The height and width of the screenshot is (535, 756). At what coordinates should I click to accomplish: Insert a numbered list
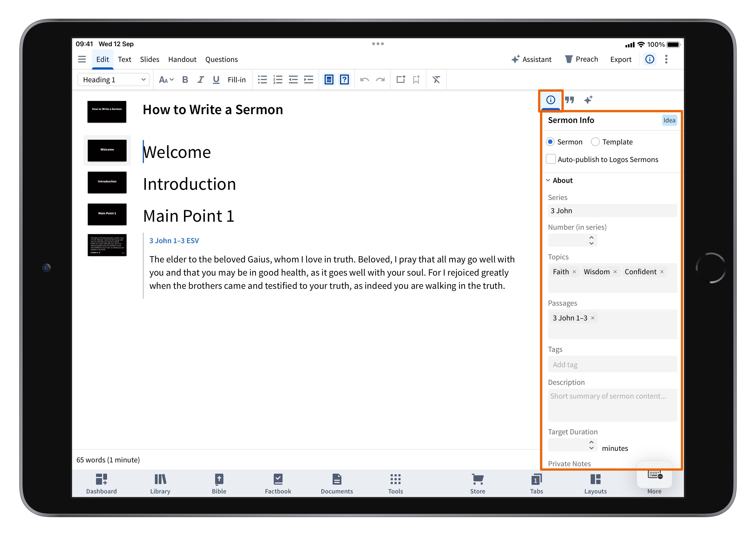278,80
